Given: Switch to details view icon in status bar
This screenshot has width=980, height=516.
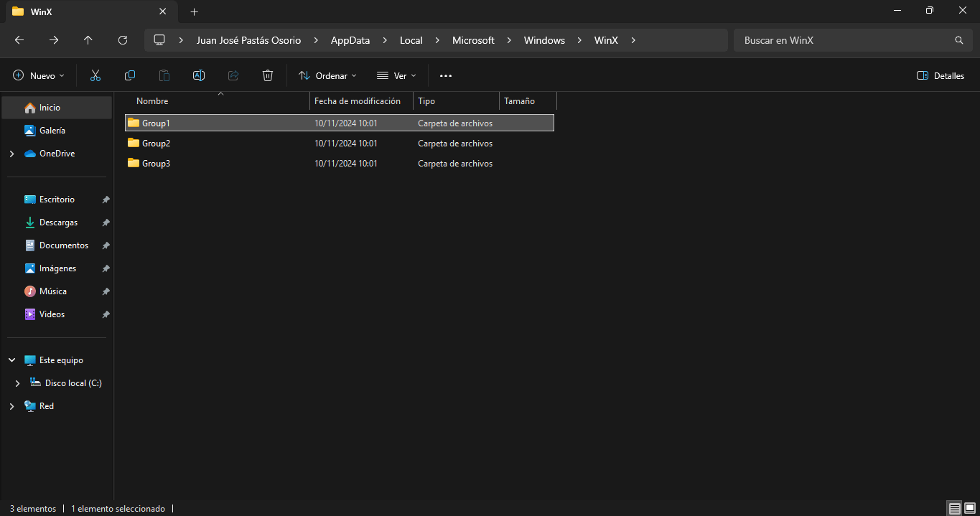Looking at the screenshot, I should tap(954, 508).
